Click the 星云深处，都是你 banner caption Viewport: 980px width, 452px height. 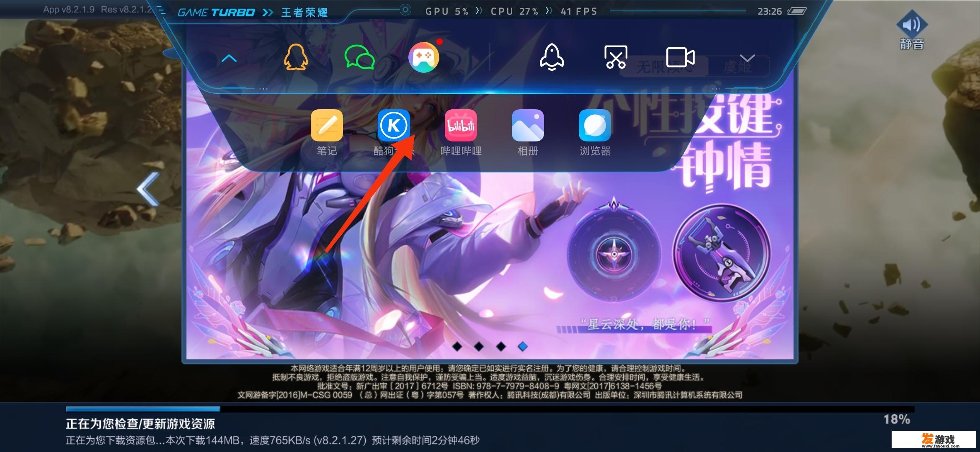pos(645,324)
